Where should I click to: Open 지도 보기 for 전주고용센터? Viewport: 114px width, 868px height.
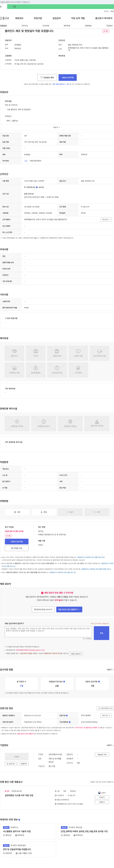[106, 715]
